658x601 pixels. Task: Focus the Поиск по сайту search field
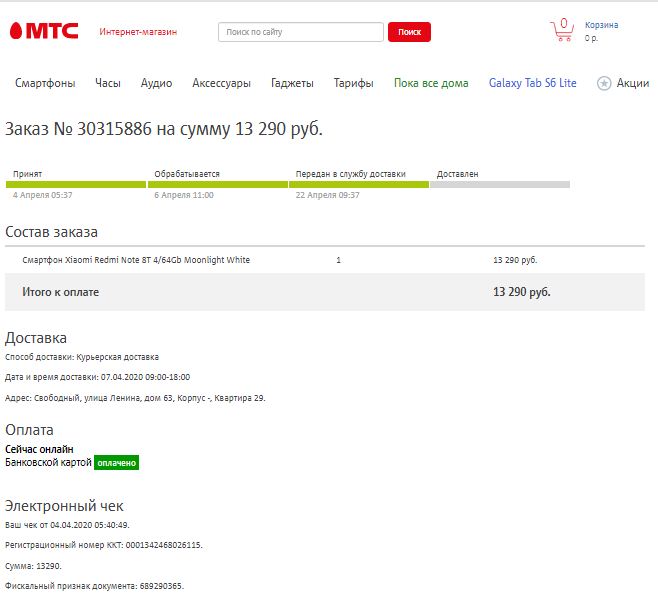(300, 32)
